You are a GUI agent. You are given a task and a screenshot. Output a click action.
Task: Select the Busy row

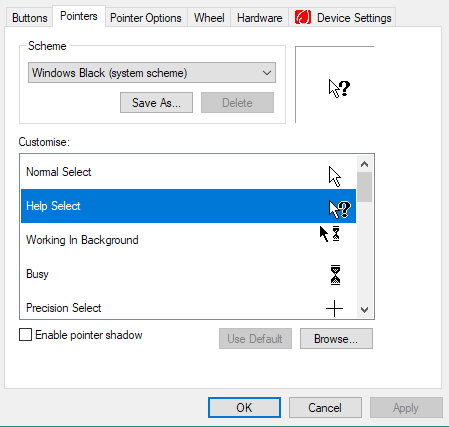(189, 274)
